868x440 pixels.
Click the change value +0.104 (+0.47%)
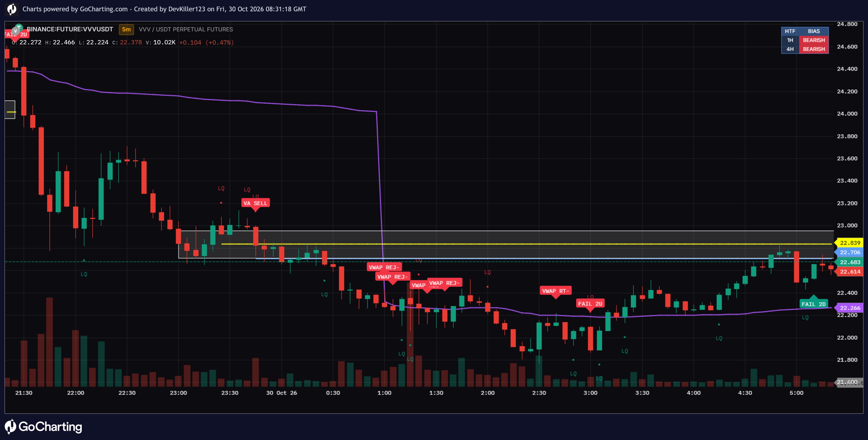206,42
